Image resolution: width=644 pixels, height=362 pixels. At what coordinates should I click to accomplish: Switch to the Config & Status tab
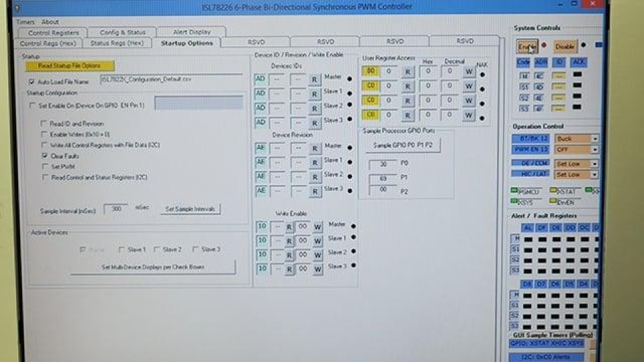pos(122,32)
